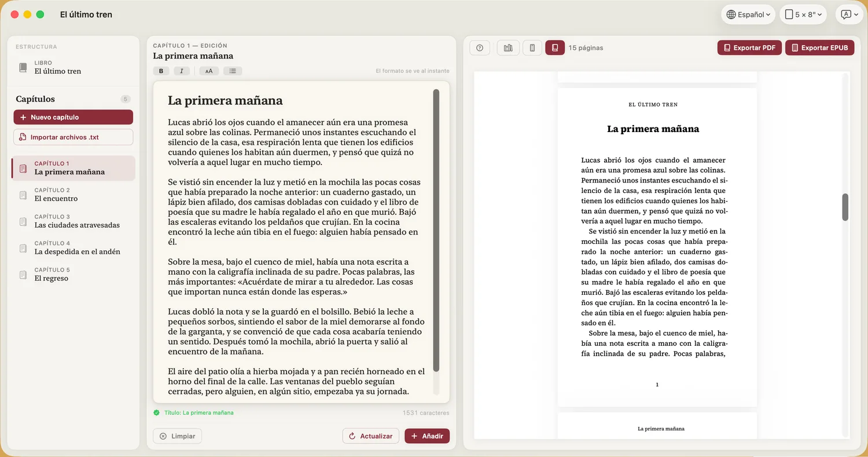This screenshot has width=868, height=457.
Task: Click the page icon for Capítulo 2
Action: (x=23, y=195)
